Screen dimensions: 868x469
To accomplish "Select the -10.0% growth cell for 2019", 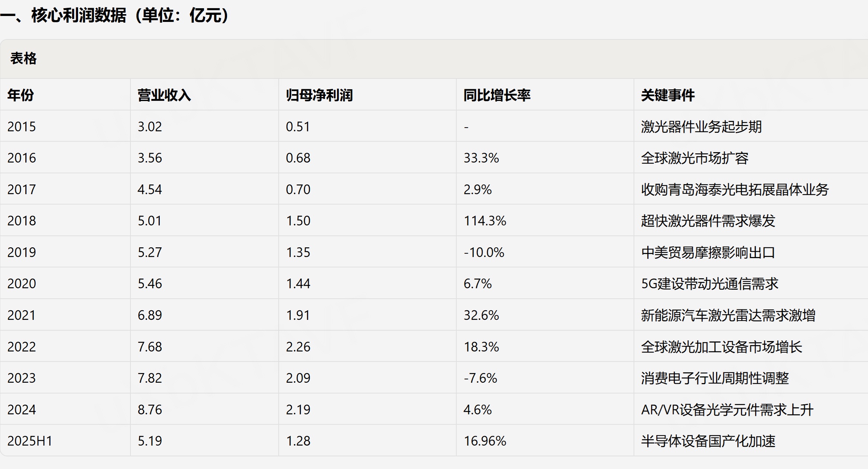I will tap(484, 252).
